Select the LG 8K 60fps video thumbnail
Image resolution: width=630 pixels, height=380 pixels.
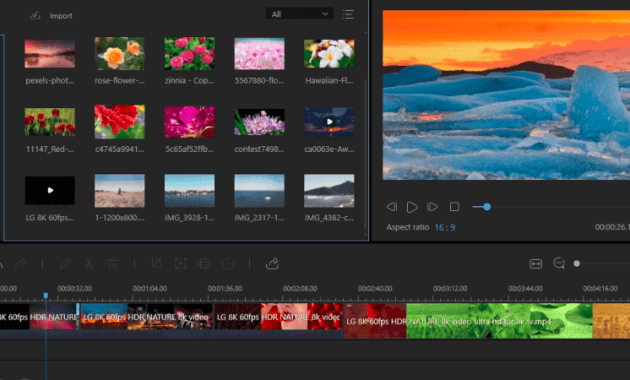pyautogui.click(x=49, y=190)
